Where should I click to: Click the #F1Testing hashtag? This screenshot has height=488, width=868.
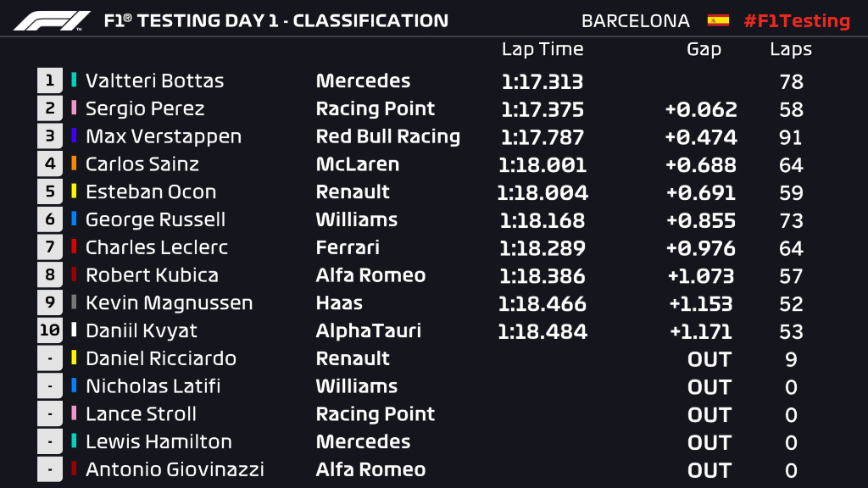coord(796,21)
